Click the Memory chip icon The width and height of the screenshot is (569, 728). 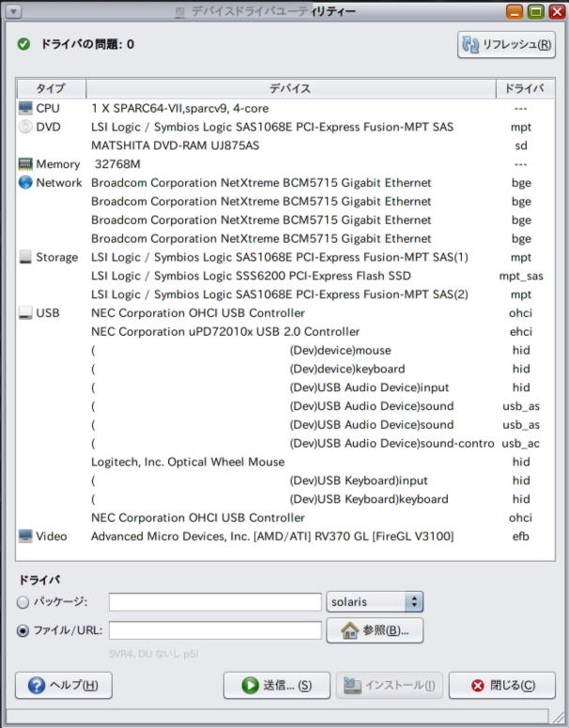tap(24, 164)
